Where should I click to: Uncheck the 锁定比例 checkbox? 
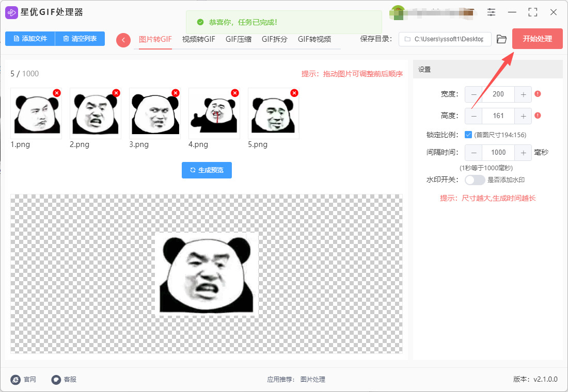click(x=468, y=135)
